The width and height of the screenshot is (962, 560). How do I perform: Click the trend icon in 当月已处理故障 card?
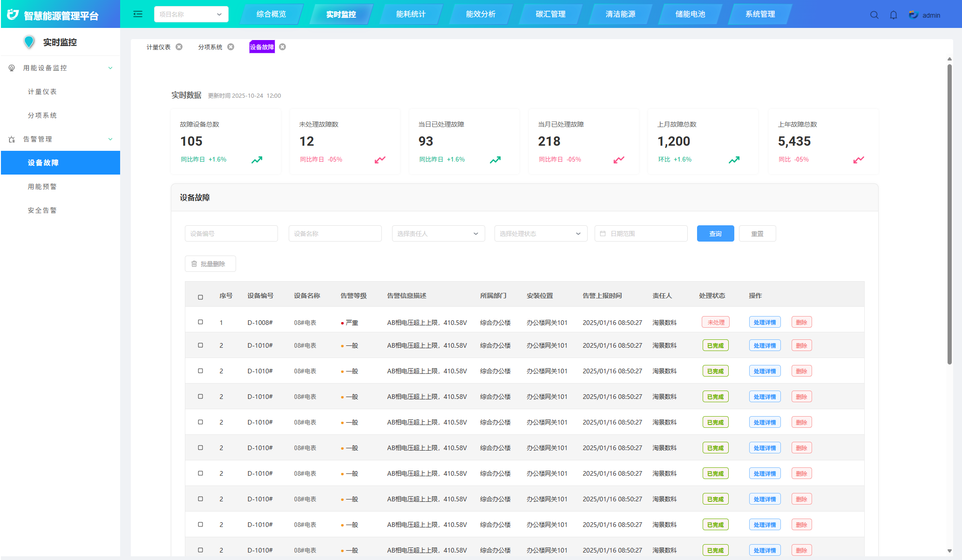(619, 160)
